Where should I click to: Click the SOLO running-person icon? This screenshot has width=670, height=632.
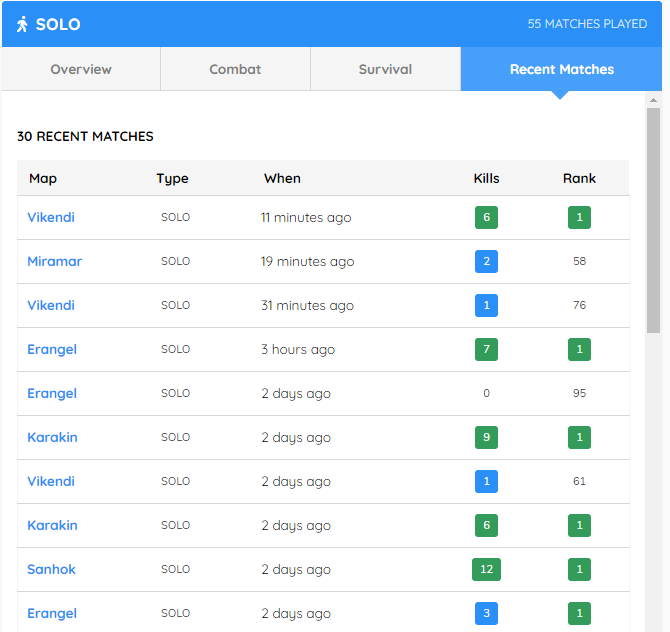coord(22,24)
